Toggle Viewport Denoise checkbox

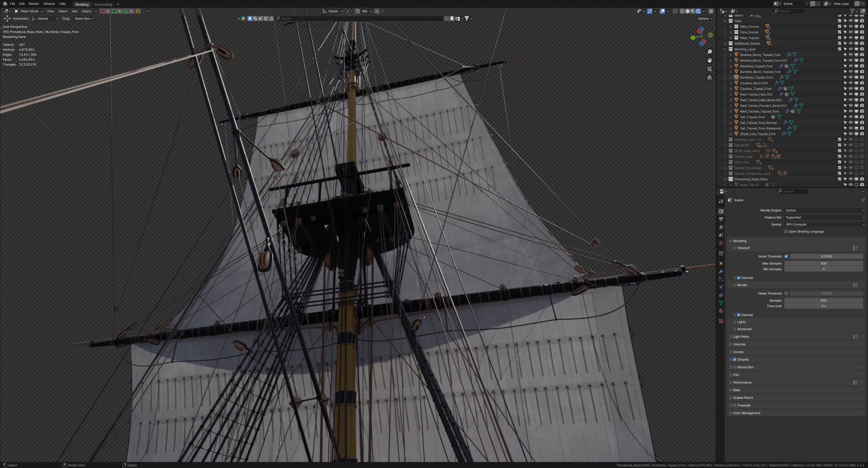(x=738, y=278)
